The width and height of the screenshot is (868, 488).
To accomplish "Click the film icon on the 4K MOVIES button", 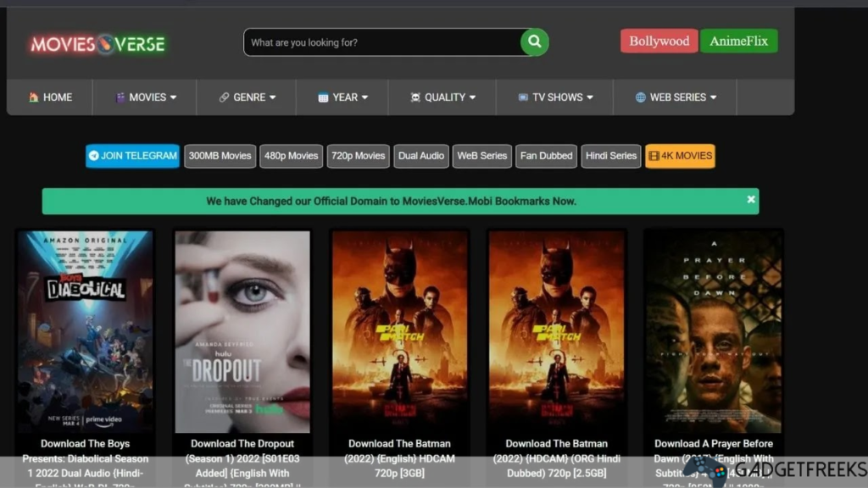I will [654, 156].
